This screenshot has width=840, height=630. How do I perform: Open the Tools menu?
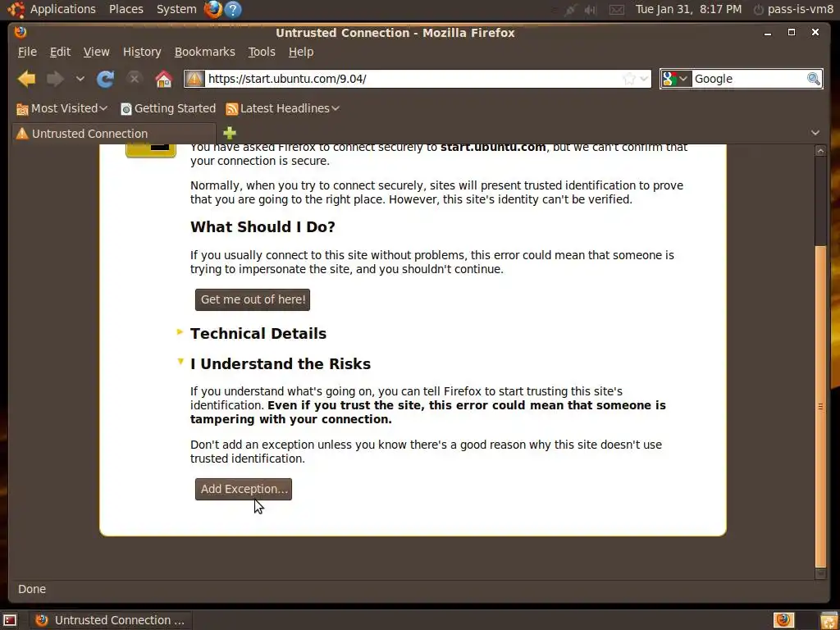(x=262, y=52)
